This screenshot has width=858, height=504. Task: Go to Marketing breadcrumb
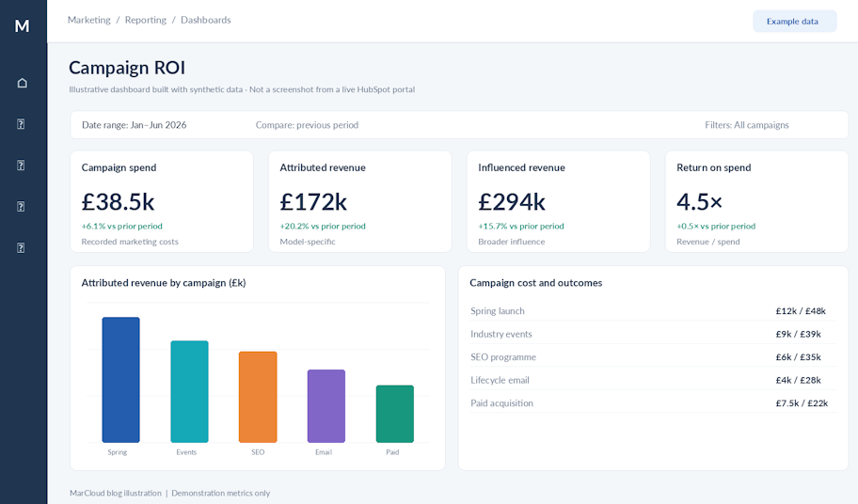tap(88, 20)
